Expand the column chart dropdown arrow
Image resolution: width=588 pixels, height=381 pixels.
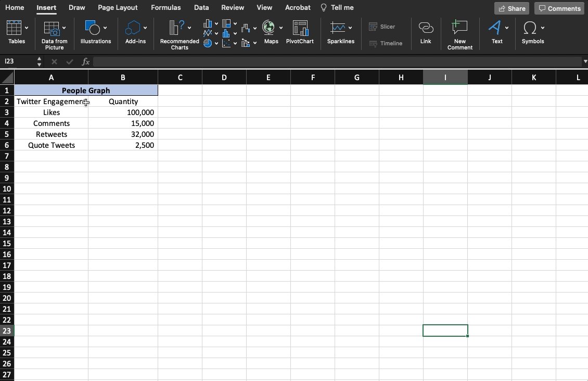click(216, 23)
